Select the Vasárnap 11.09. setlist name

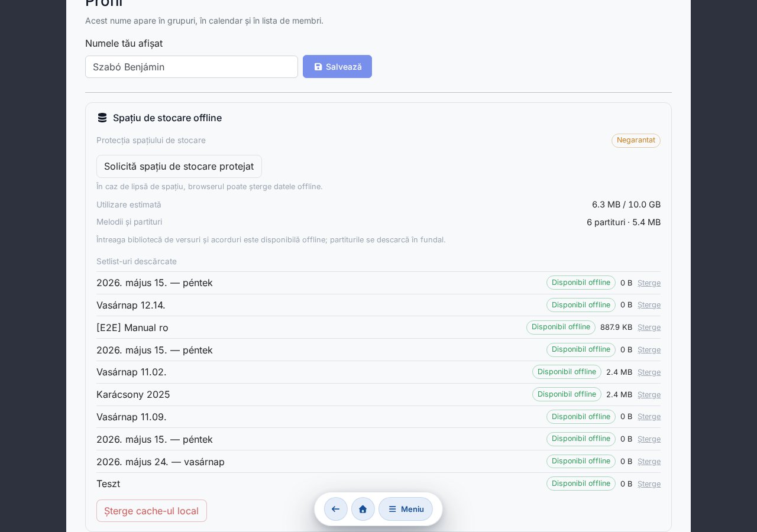(x=131, y=417)
